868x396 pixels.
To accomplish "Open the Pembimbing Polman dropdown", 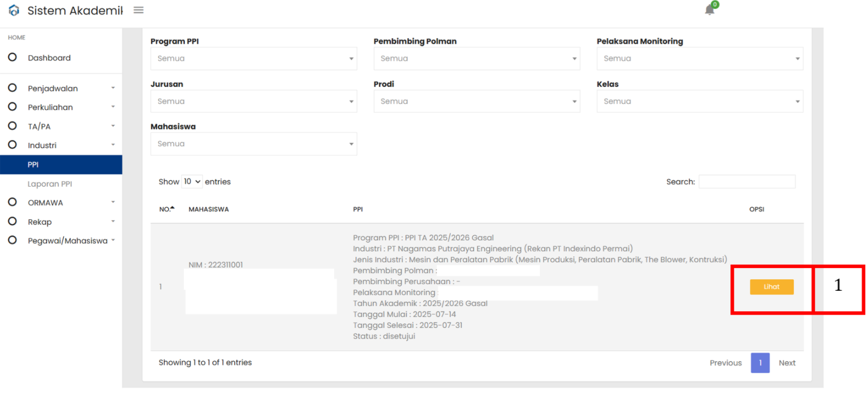I will [477, 59].
